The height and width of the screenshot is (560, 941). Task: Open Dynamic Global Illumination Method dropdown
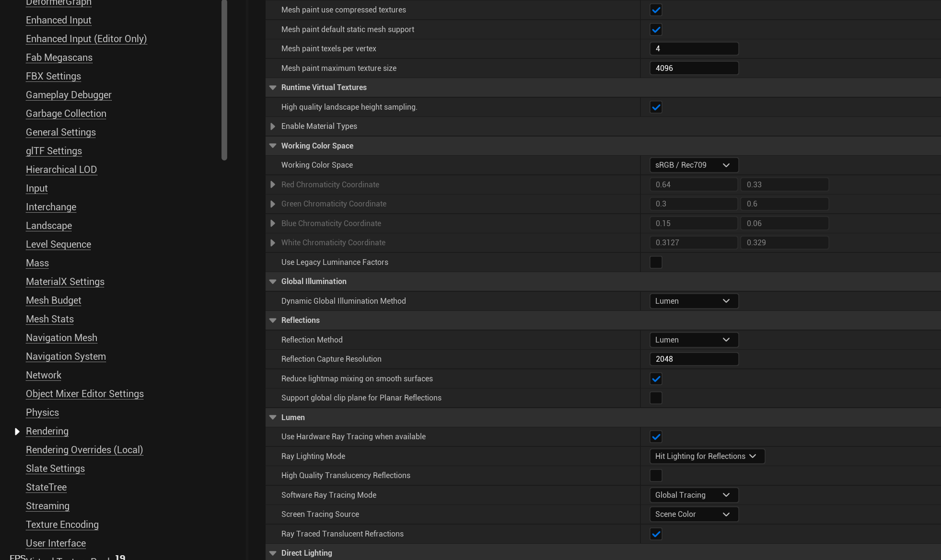(x=693, y=301)
